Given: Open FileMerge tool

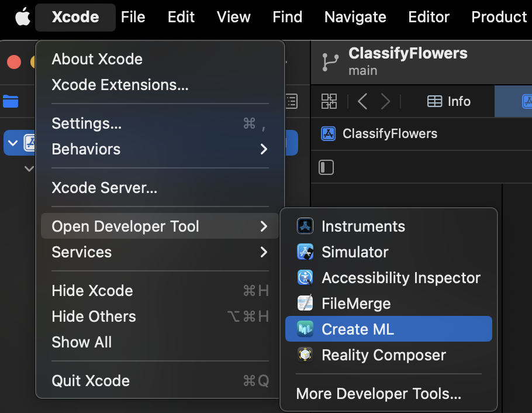Looking at the screenshot, I should pos(389,303).
